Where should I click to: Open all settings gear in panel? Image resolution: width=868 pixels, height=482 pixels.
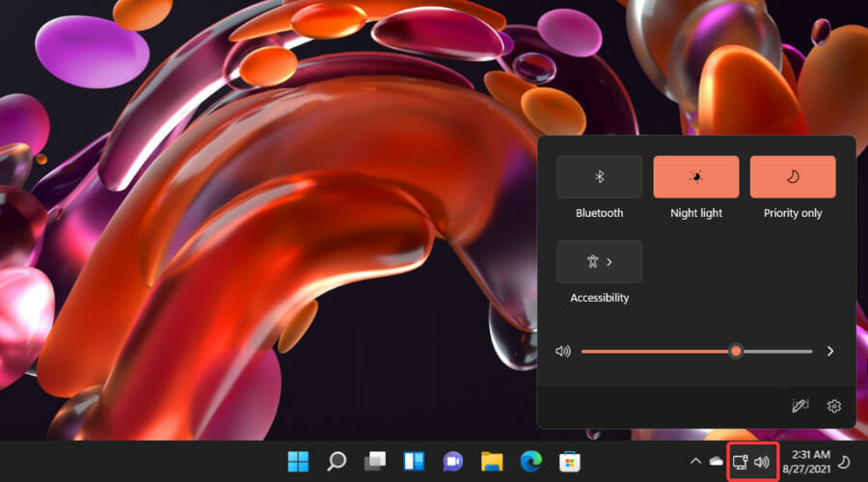(x=833, y=406)
